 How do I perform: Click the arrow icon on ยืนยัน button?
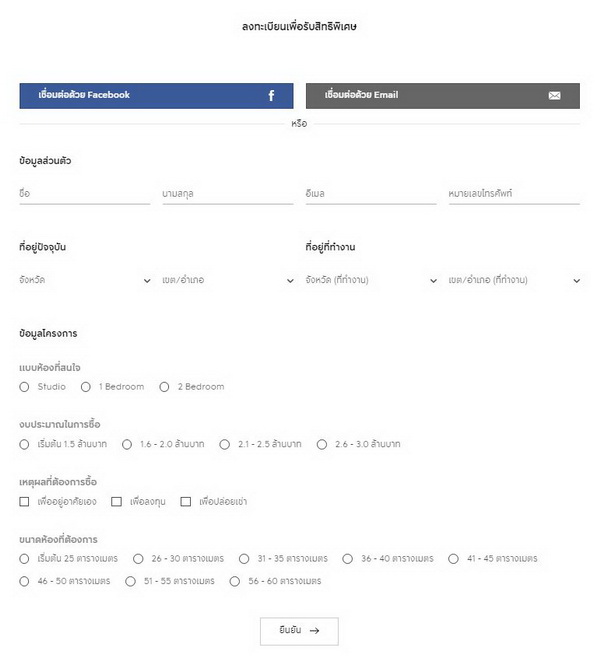pyautogui.click(x=315, y=631)
